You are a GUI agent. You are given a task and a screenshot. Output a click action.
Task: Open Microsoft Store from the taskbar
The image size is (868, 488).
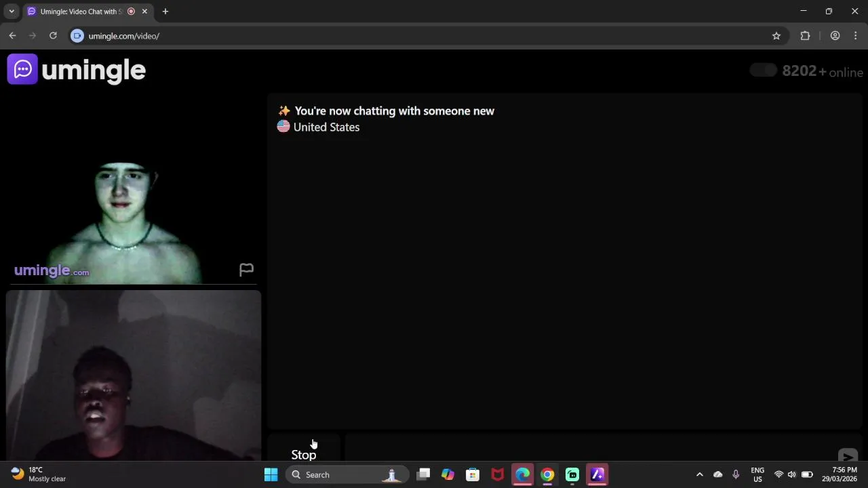click(473, 474)
